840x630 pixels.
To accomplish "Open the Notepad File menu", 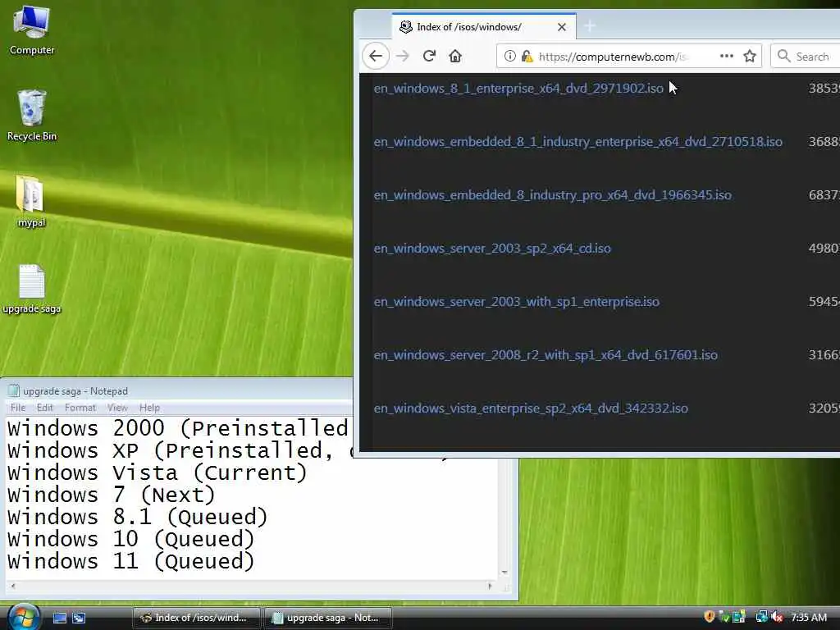I will 18,408.
